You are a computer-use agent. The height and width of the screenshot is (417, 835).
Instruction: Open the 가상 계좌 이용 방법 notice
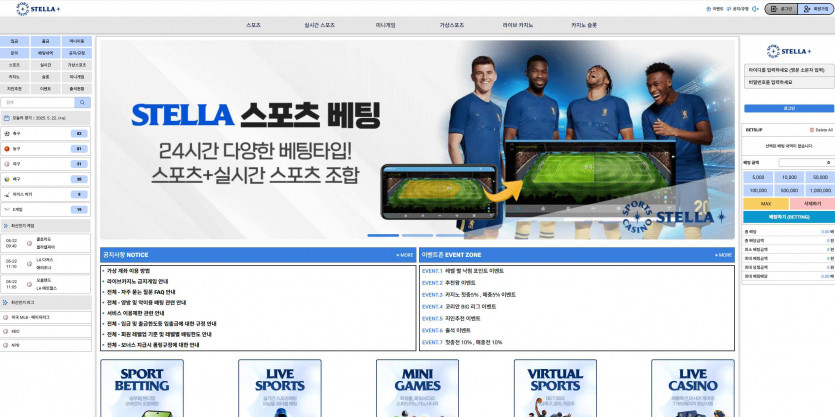128,271
